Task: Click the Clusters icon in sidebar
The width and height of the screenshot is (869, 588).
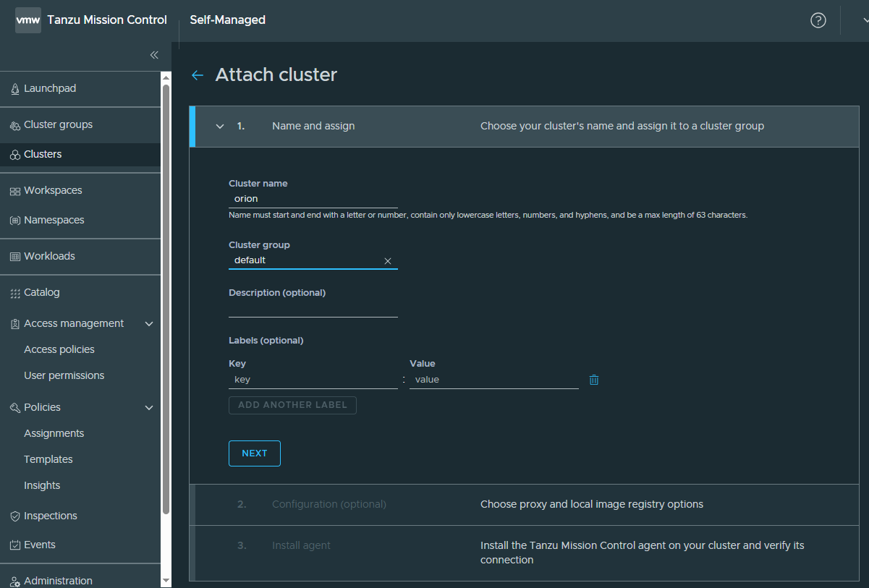Action: (15, 155)
